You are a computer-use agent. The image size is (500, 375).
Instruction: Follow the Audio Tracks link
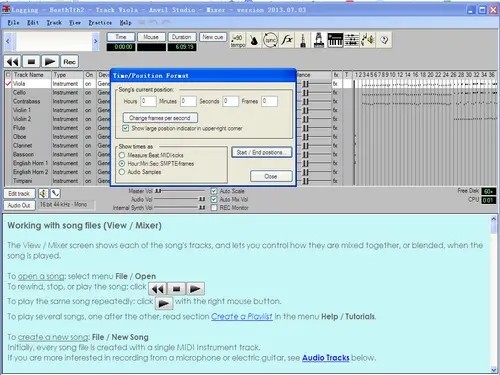(x=326, y=358)
